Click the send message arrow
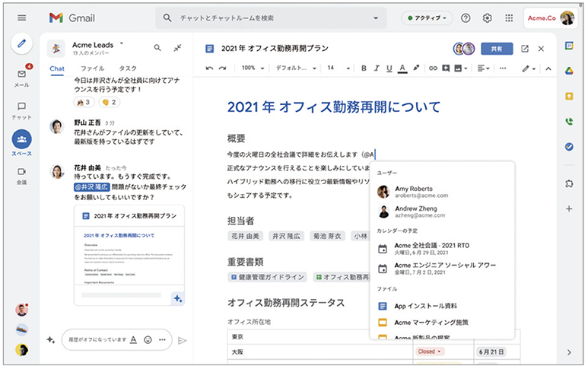This screenshot has height=369, width=588. click(x=183, y=341)
